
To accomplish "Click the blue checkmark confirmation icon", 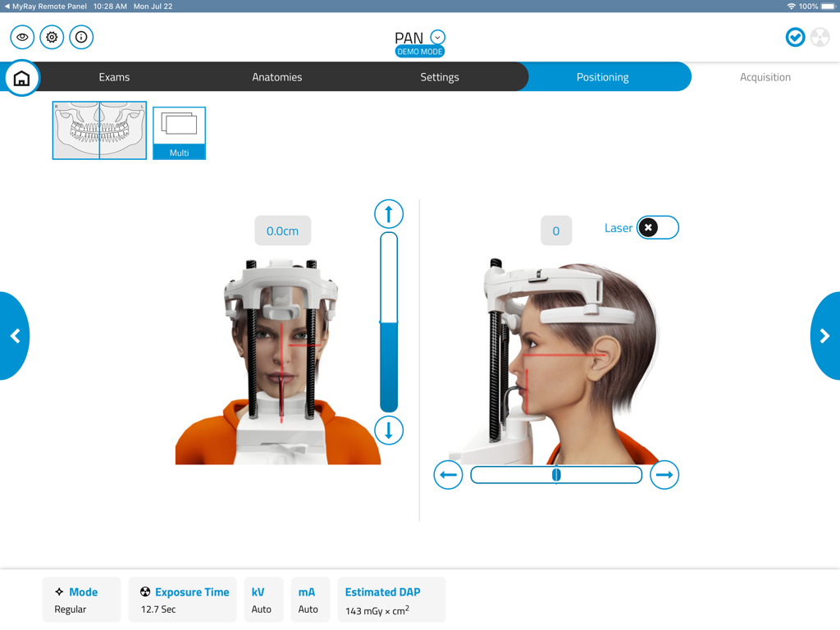I will coord(794,37).
